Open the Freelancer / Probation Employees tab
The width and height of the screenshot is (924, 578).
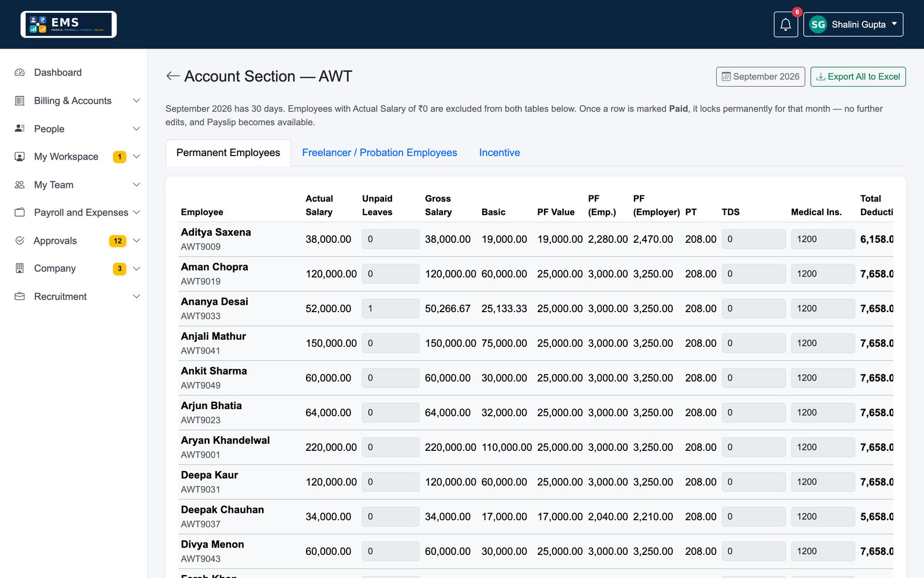click(379, 153)
